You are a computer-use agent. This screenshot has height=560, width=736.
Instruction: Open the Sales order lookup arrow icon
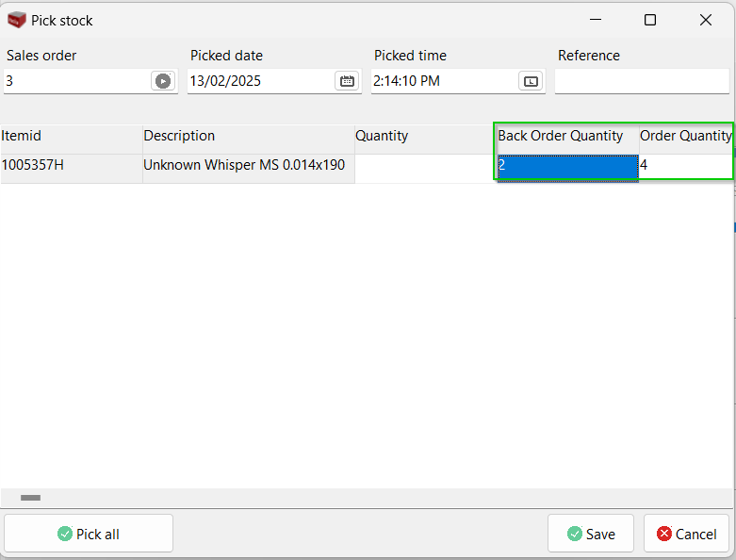pyautogui.click(x=163, y=81)
